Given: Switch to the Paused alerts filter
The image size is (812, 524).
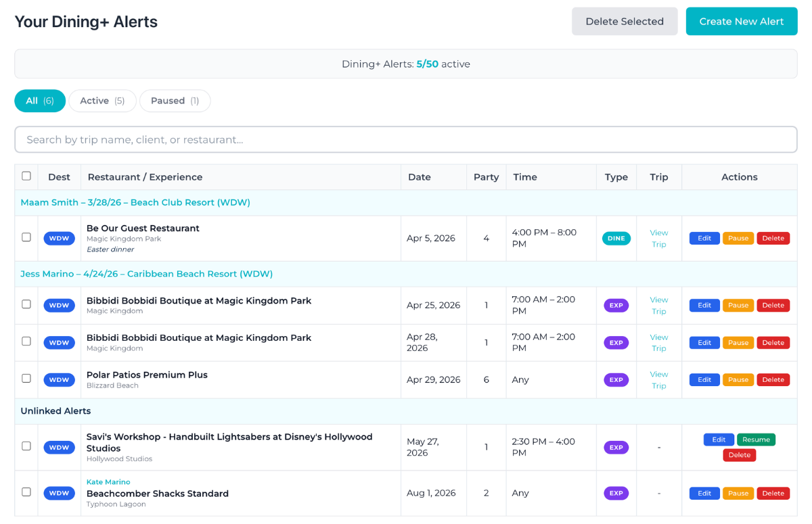Looking at the screenshot, I should [x=175, y=100].
